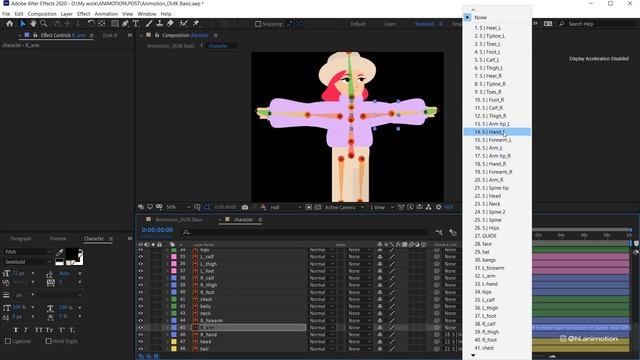Open the Composition menu

tap(42, 14)
